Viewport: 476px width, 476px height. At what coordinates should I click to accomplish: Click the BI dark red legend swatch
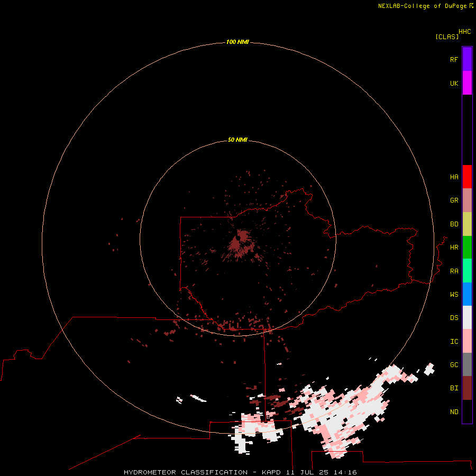click(x=467, y=388)
